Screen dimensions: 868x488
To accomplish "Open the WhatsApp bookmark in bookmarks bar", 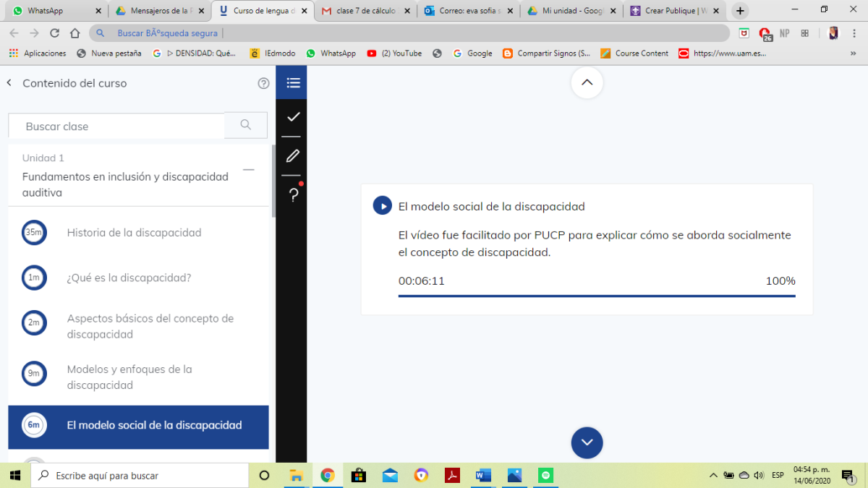I will tap(331, 53).
